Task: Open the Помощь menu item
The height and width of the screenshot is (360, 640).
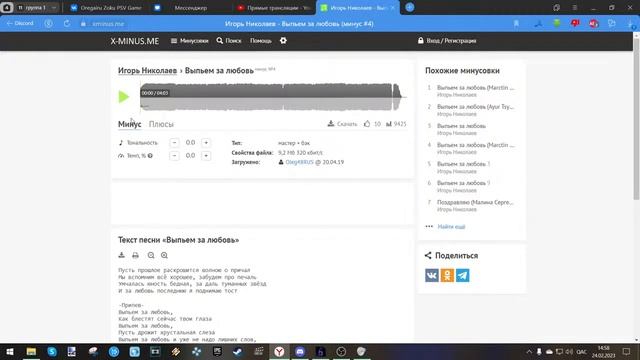Action: point(261,41)
